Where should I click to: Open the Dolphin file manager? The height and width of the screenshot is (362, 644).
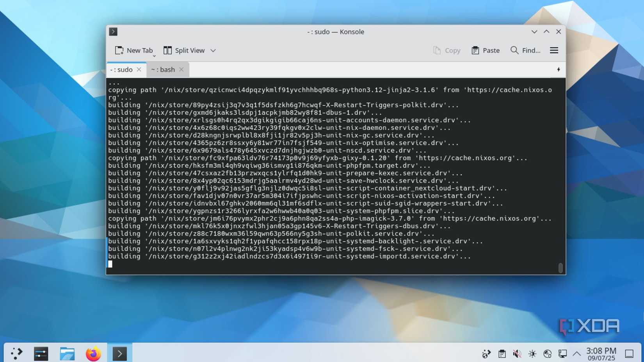click(x=67, y=353)
